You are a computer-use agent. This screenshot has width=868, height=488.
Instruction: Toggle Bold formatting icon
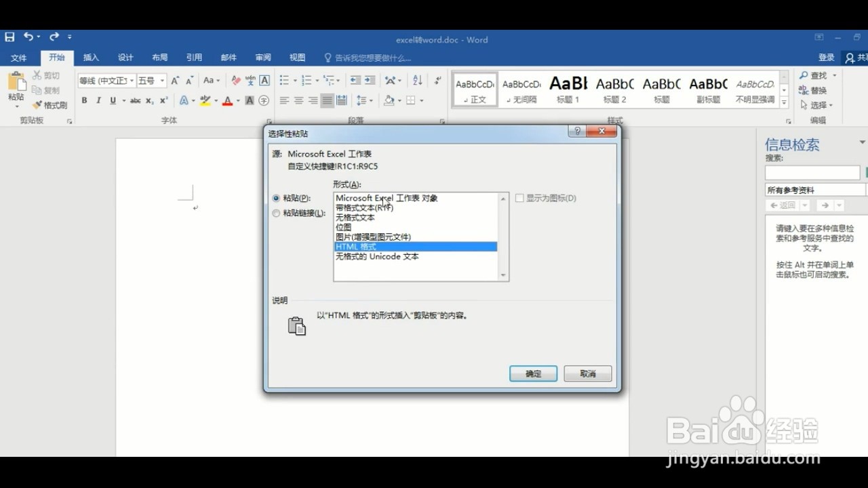pos(84,100)
